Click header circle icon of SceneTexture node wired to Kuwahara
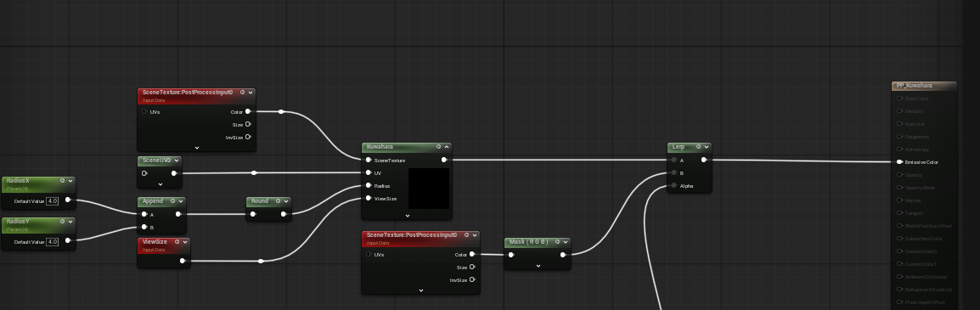980x310 pixels. click(x=242, y=93)
